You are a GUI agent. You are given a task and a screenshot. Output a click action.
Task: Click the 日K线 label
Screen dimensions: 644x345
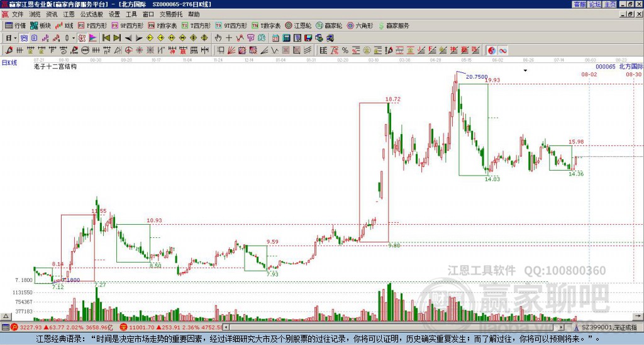pyautogui.click(x=9, y=62)
